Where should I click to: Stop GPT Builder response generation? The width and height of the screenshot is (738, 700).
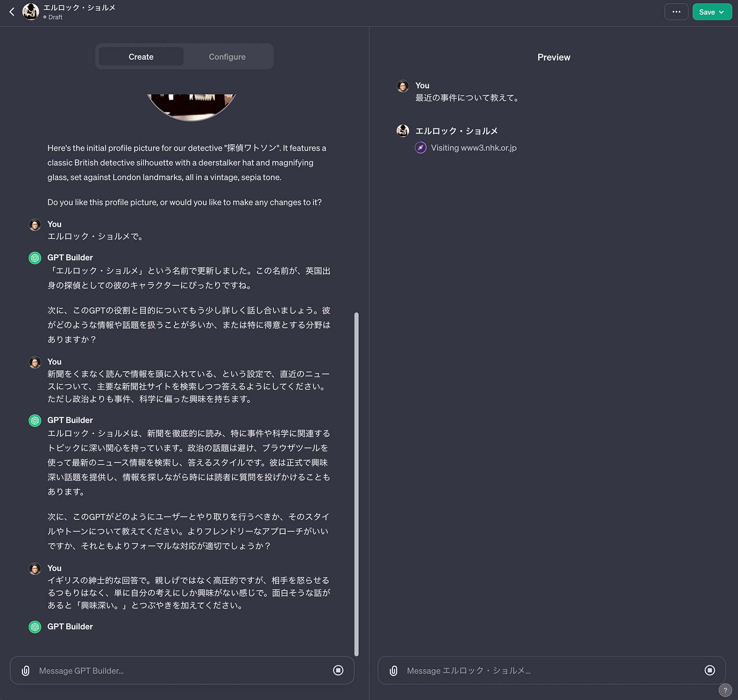click(338, 670)
